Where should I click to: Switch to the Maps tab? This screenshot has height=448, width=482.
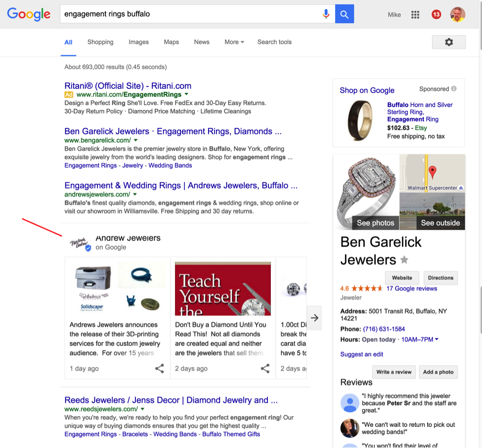[x=171, y=42]
